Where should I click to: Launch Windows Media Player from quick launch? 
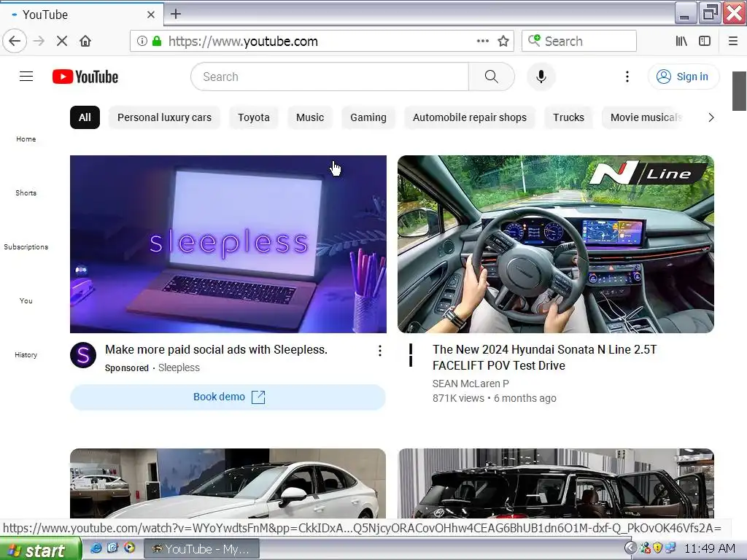pos(129,548)
